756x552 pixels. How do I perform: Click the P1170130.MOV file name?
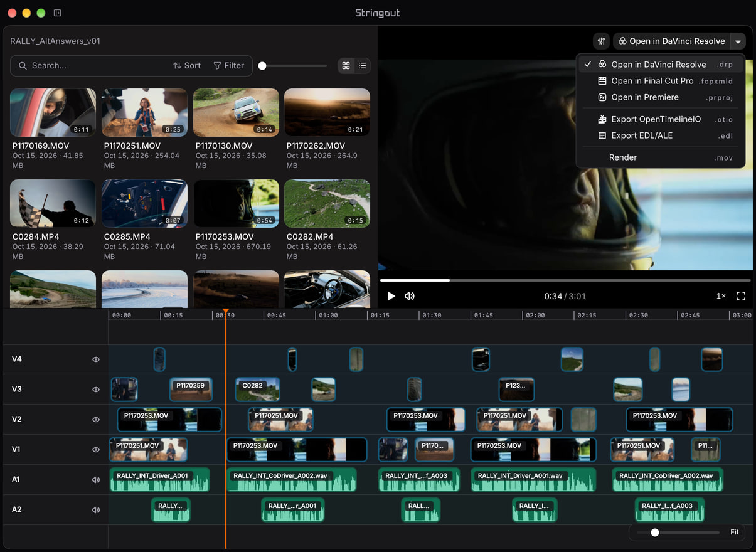224,146
